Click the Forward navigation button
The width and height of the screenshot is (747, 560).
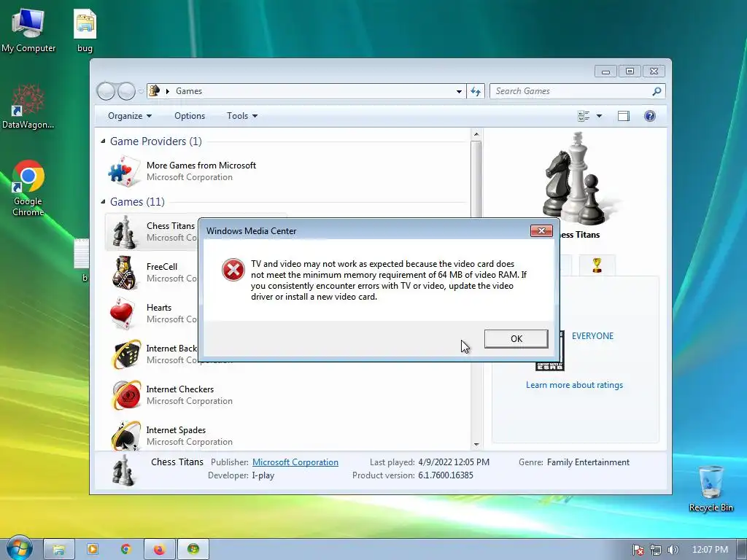126,91
